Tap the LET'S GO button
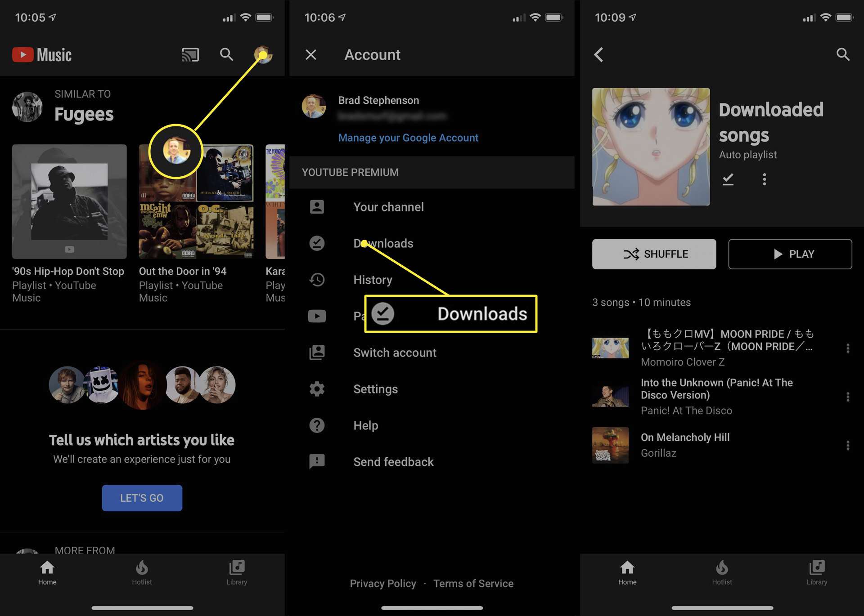The image size is (864, 616). tap(142, 498)
